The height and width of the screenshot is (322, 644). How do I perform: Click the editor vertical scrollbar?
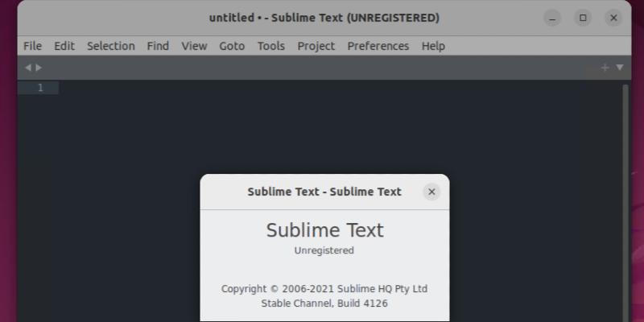pyautogui.click(x=625, y=204)
